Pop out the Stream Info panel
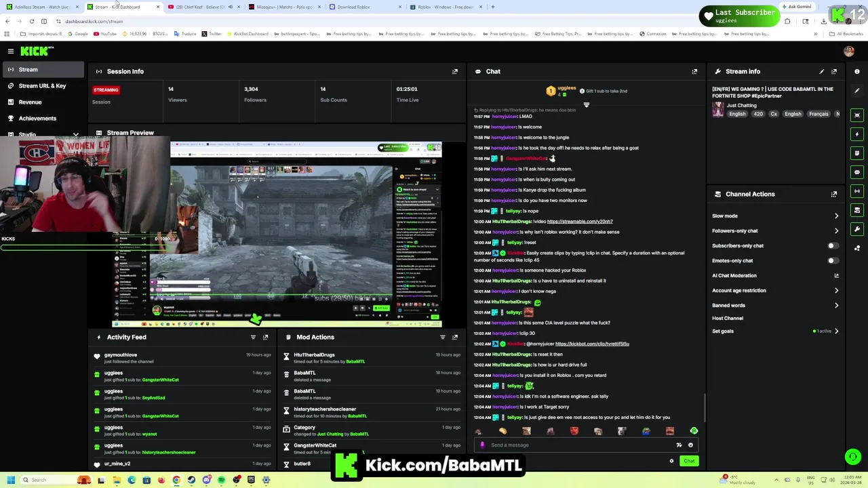This screenshot has width=868, height=488. [834, 71]
